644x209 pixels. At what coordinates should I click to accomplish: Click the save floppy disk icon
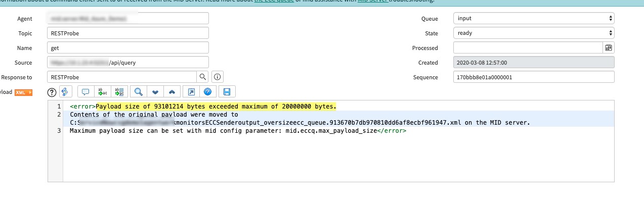pos(227,92)
